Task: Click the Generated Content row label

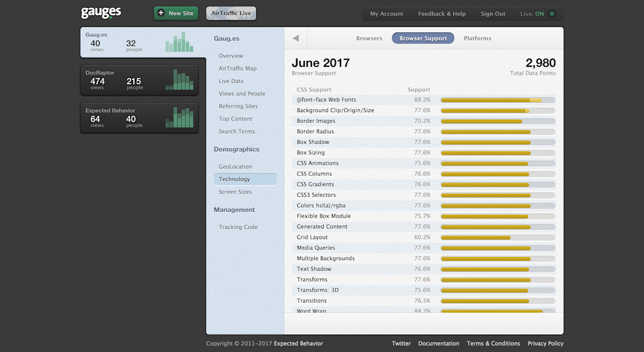Action: 322,227
